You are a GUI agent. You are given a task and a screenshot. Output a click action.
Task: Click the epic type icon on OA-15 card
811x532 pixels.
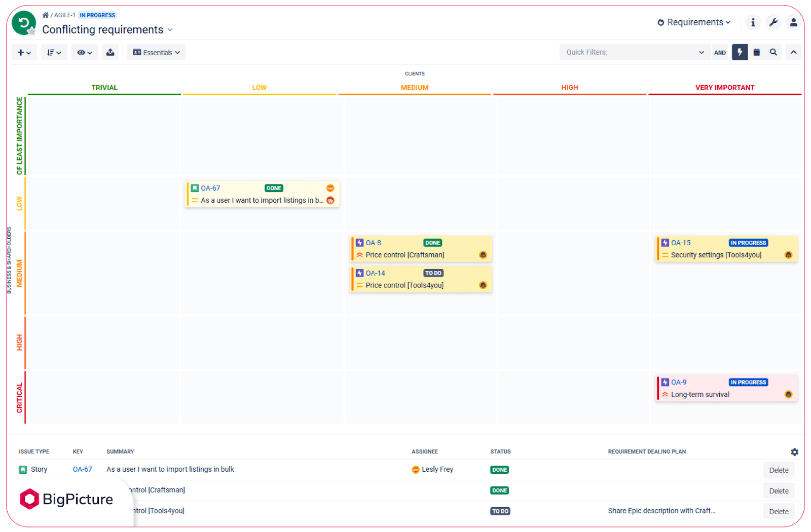[x=665, y=243]
